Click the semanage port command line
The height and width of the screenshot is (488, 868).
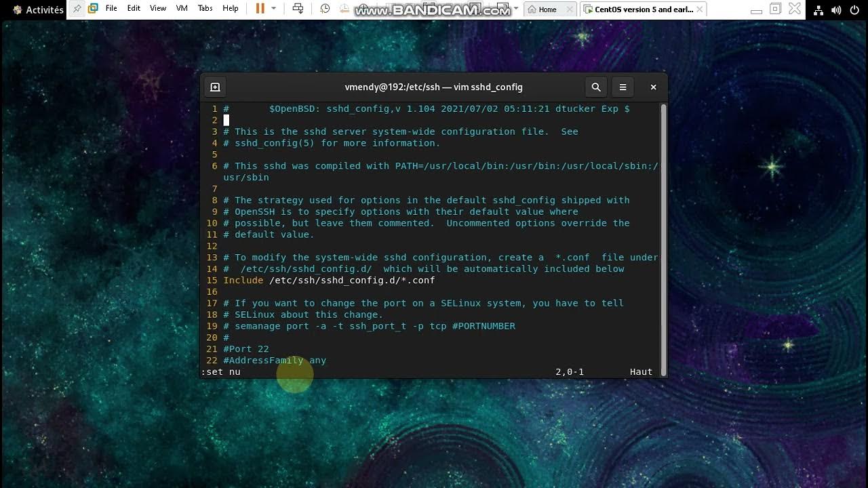coord(369,326)
